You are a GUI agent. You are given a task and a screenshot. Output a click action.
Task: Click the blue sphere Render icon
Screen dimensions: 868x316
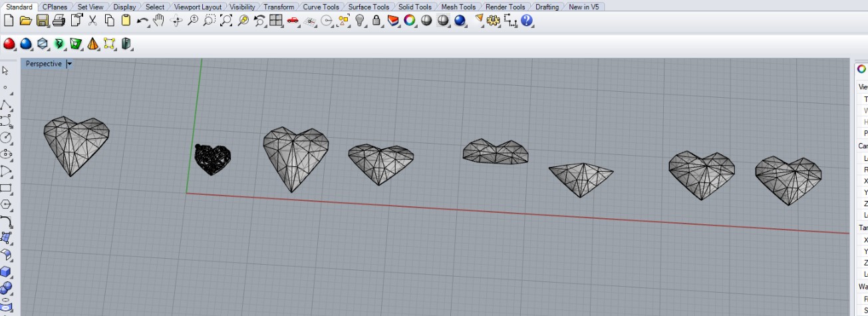(460, 21)
